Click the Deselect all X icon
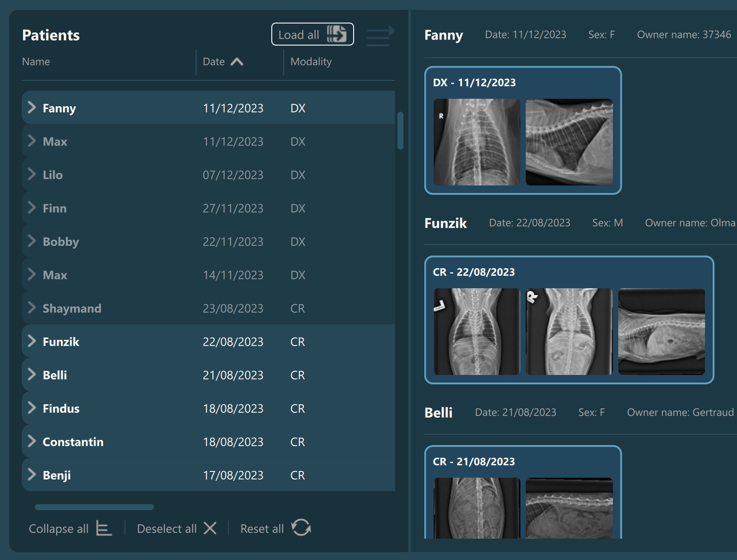Image resolution: width=737 pixels, height=560 pixels. (210, 528)
